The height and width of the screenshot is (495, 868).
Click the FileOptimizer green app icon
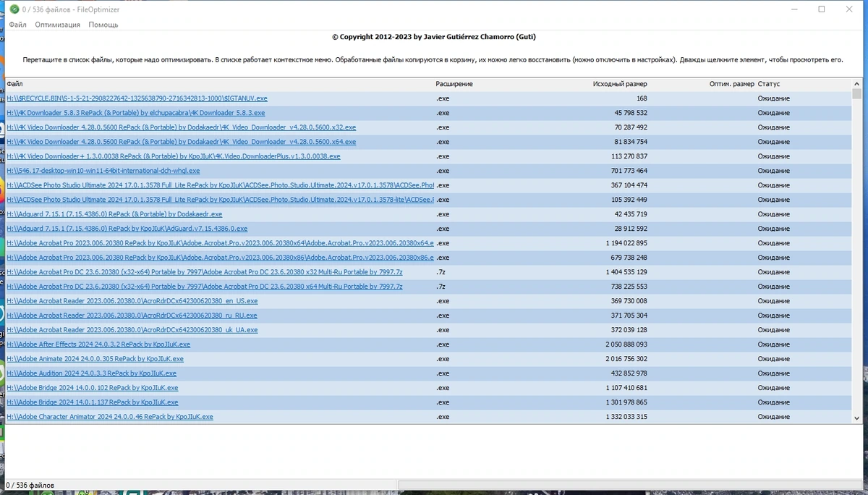click(x=14, y=9)
